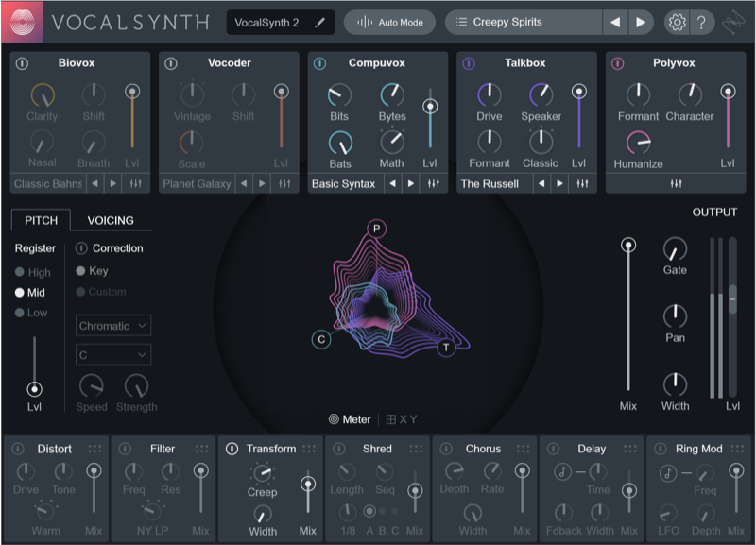
Task: Select next Compuvox preset arrow
Action: pos(411,183)
